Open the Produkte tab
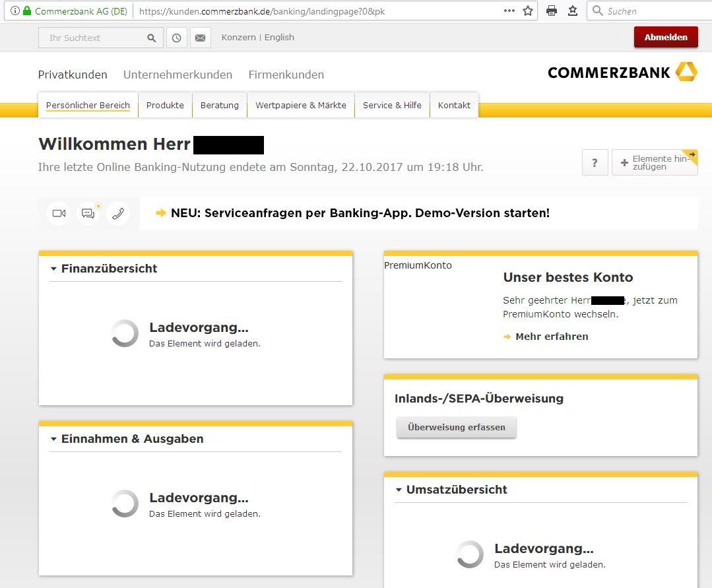Image resolution: width=712 pixels, height=588 pixels. pyautogui.click(x=165, y=106)
